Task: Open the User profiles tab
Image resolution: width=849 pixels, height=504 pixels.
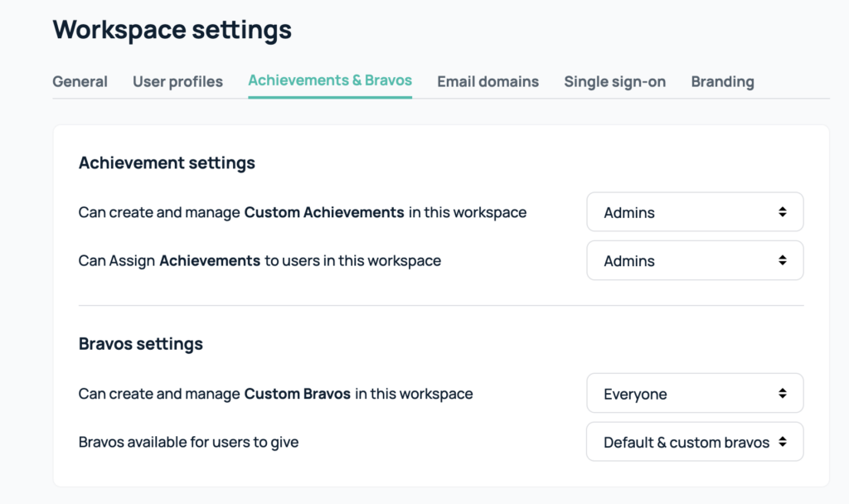Action: pyautogui.click(x=177, y=82)
